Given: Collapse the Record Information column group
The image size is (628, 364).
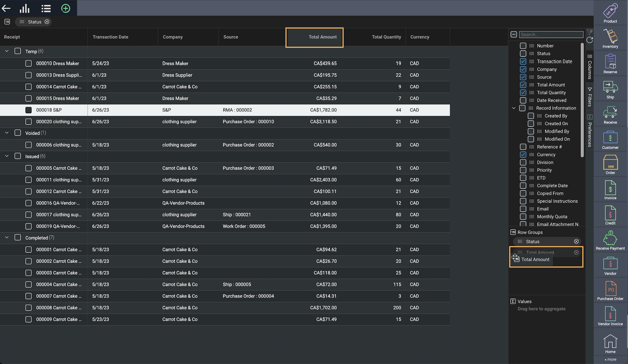Looking at the screenshot, I should pyautogui.click(x=514, y=108).
